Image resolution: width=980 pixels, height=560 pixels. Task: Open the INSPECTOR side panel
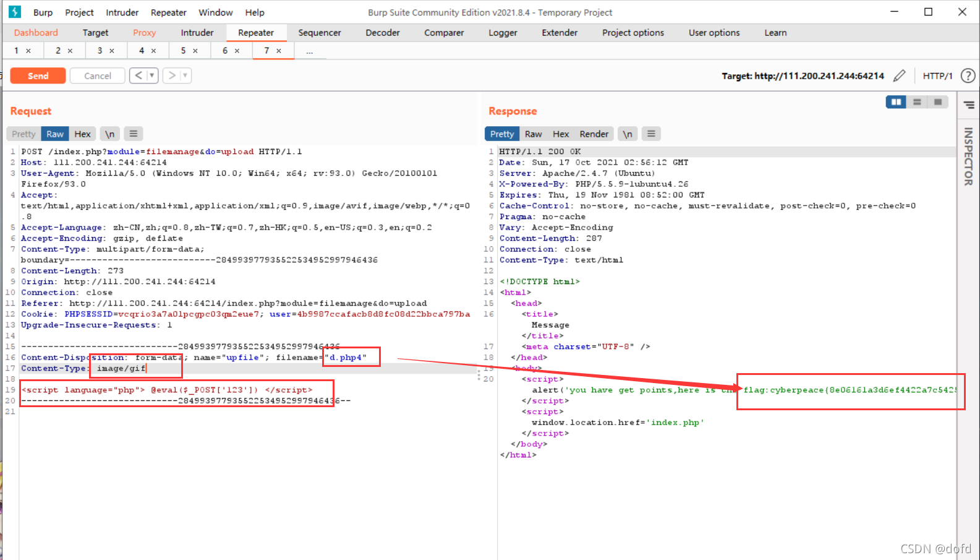coord(969,157)
